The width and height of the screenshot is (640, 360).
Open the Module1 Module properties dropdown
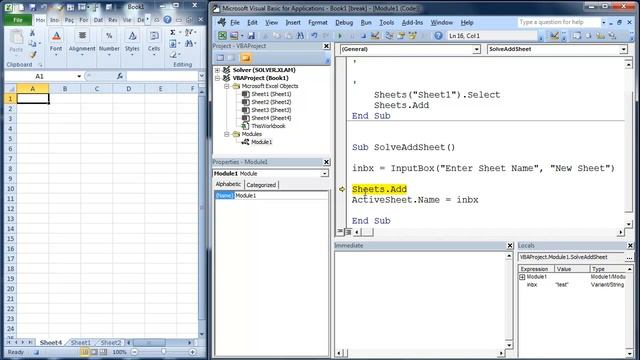click(x=324, y=173)
